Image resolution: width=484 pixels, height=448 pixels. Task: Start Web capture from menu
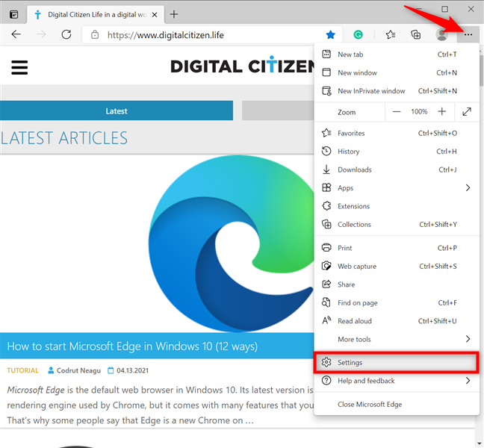[397, 266]
